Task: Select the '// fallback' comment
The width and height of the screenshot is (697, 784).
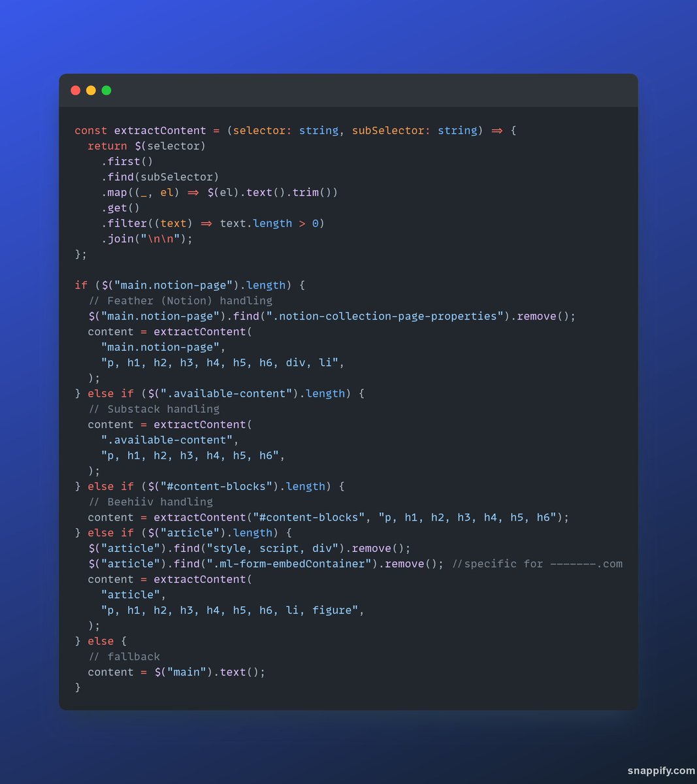Action: pyautogui.click(x=124, y=657)
